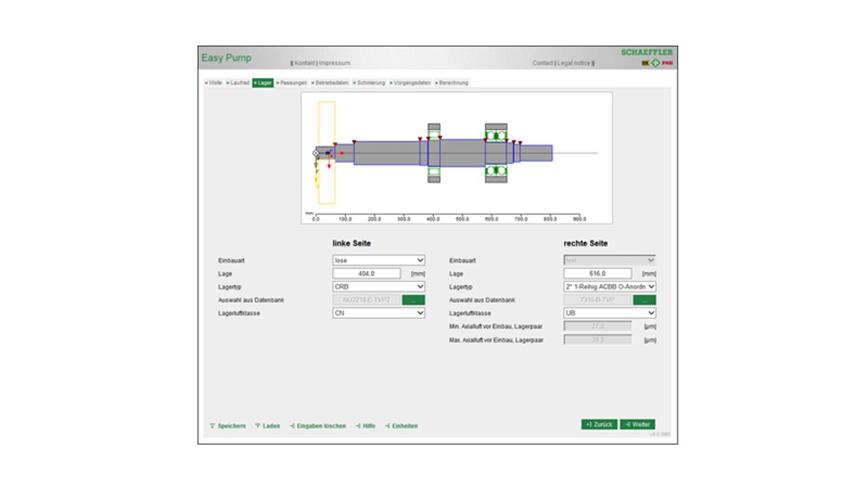Click the Schaeffler logo
The height and width of the screenshot is (488, 868).
[x=647, y=52]
